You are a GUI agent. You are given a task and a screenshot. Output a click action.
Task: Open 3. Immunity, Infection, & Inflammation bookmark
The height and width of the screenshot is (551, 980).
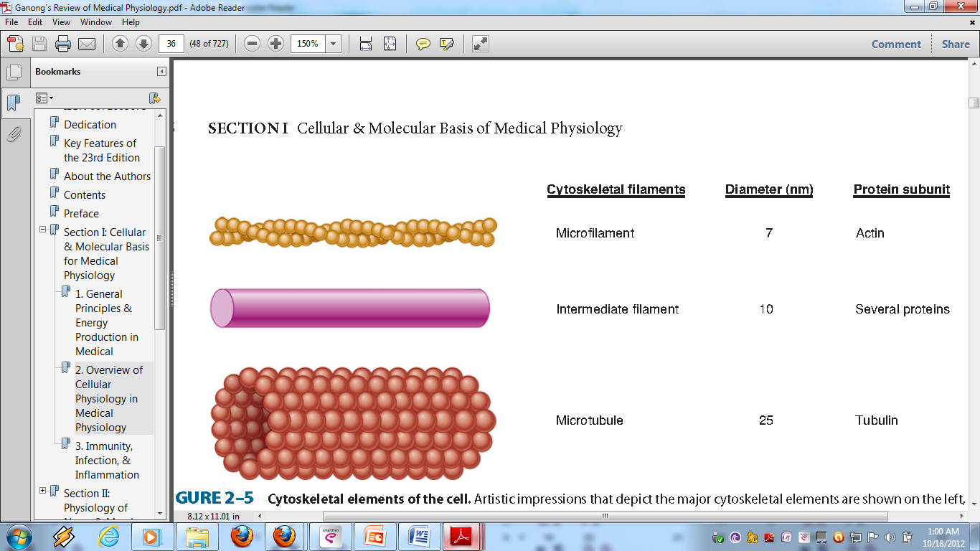(x=107, y=461)
